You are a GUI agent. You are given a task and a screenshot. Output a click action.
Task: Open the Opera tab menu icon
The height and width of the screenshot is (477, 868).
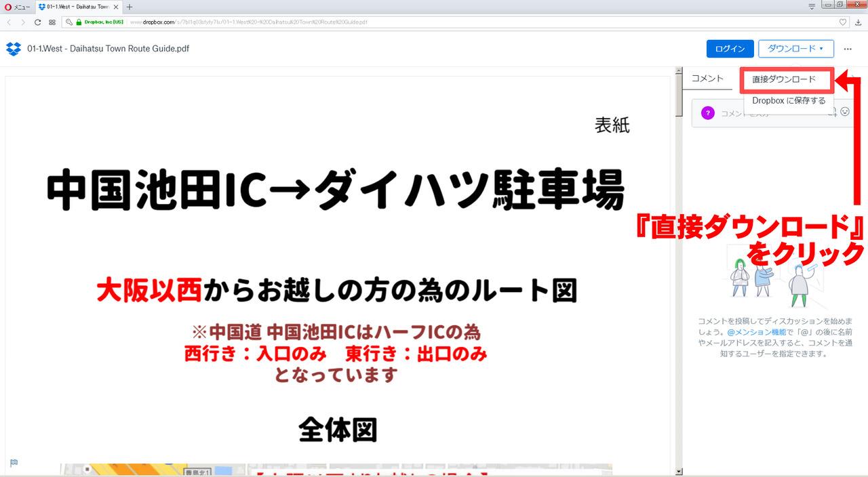click(812, 6)
